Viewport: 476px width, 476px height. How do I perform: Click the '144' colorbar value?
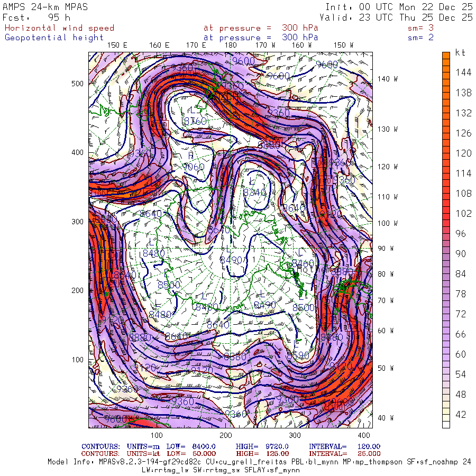coord(463,72)
